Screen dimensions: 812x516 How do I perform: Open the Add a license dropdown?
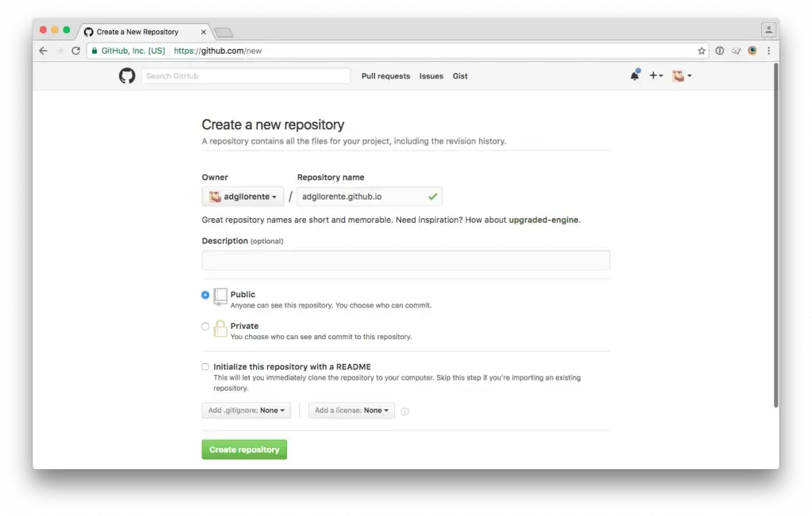point(351,411)
